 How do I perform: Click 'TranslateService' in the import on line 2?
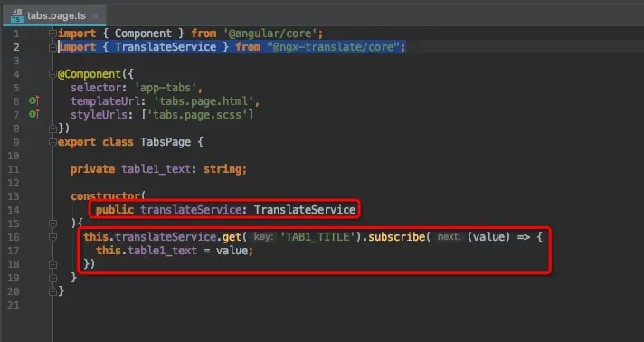[x=166, y=47]
